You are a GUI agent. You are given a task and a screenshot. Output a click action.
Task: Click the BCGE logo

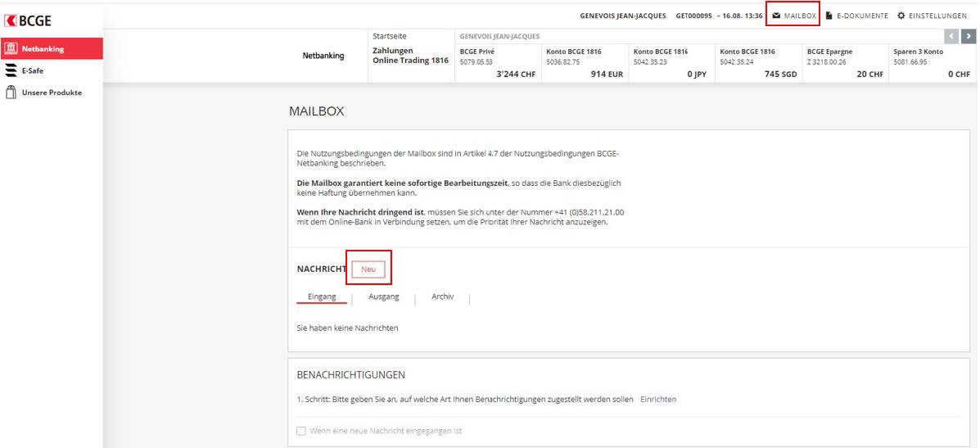click(x=28, y=20)
